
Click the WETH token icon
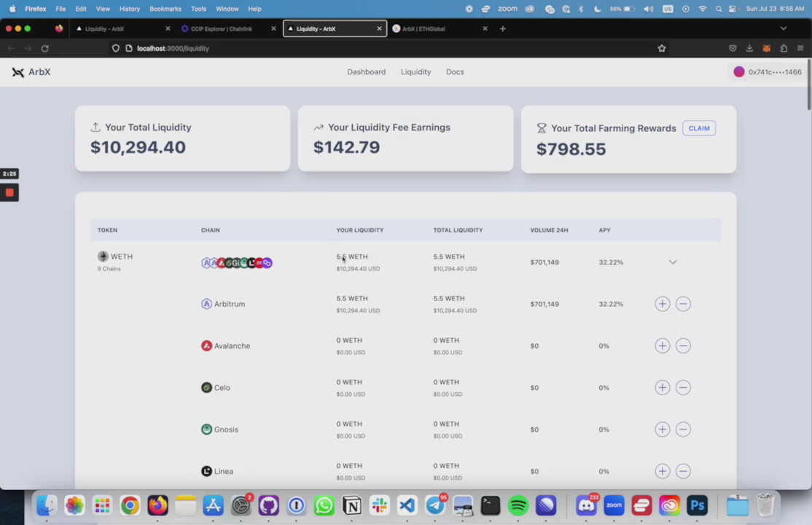coord(103,257)
